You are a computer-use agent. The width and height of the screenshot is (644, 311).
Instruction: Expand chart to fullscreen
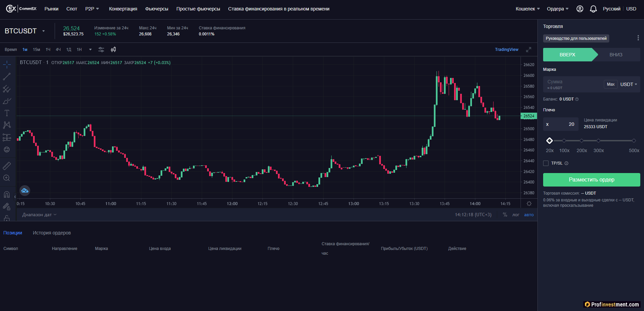tap(529, 50)
